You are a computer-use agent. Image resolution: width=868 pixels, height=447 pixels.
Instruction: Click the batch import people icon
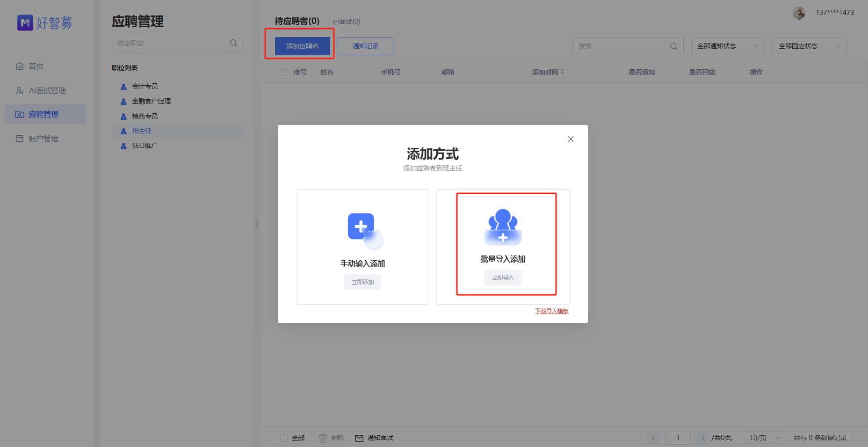[x=502, y=228]
